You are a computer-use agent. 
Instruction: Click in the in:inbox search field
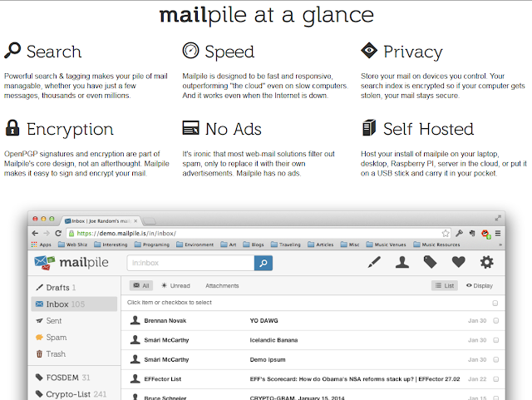pos(190,263)
